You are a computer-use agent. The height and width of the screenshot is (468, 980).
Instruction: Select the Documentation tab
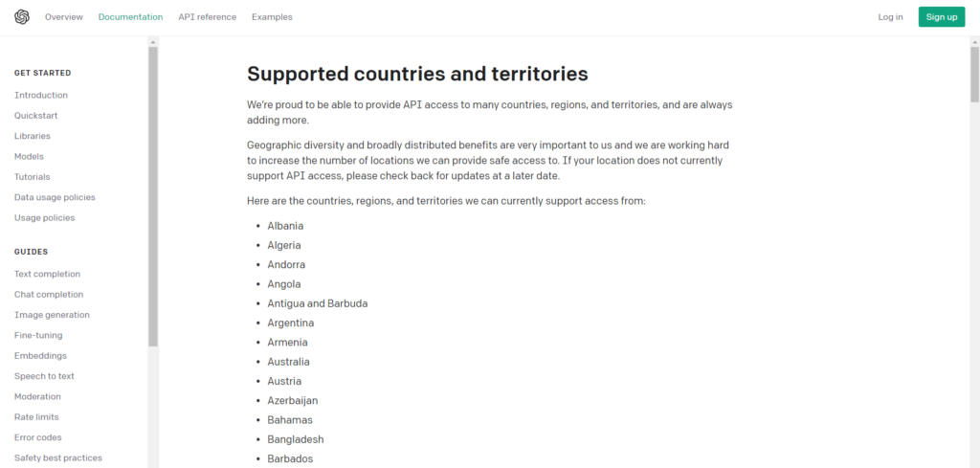(x=130, y=17)
